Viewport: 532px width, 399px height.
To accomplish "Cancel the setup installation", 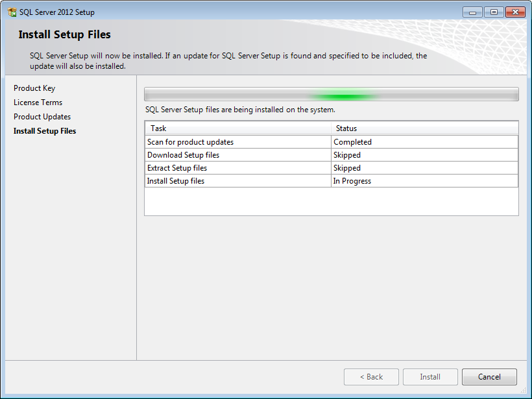I will pos(489,377).
